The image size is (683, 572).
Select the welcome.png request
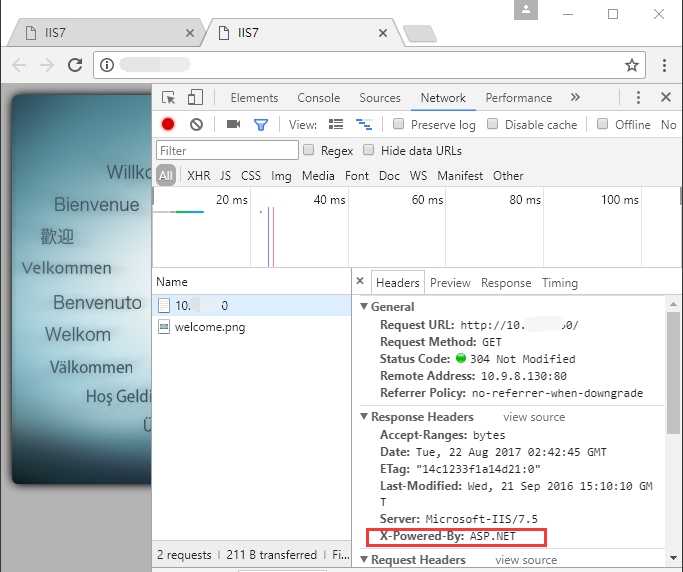(251, 327)
